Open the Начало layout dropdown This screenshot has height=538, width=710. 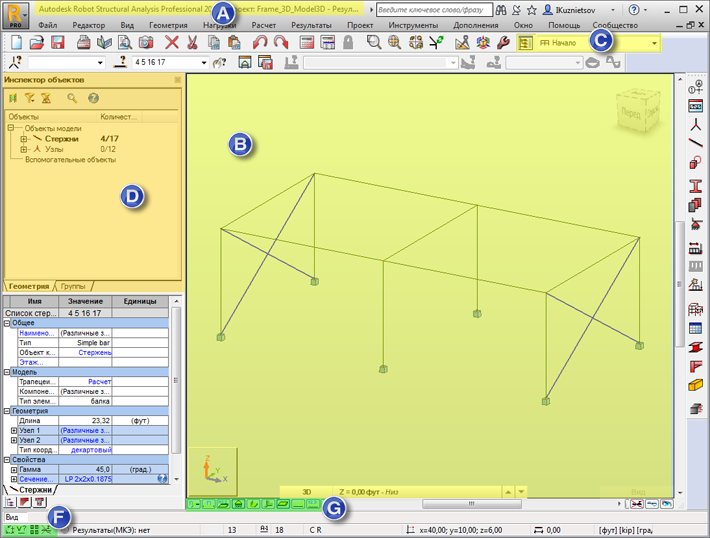coord(654,43)
